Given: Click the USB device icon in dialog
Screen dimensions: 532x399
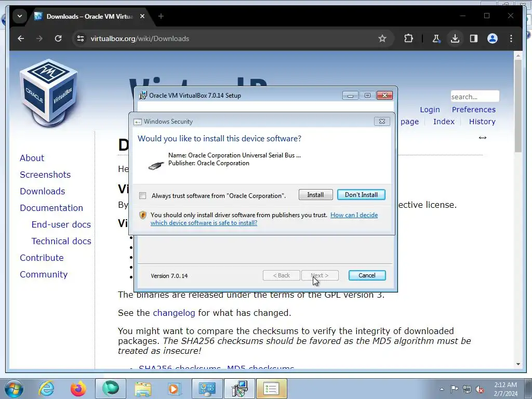Looking at the screenshot, I should [156, 166].
